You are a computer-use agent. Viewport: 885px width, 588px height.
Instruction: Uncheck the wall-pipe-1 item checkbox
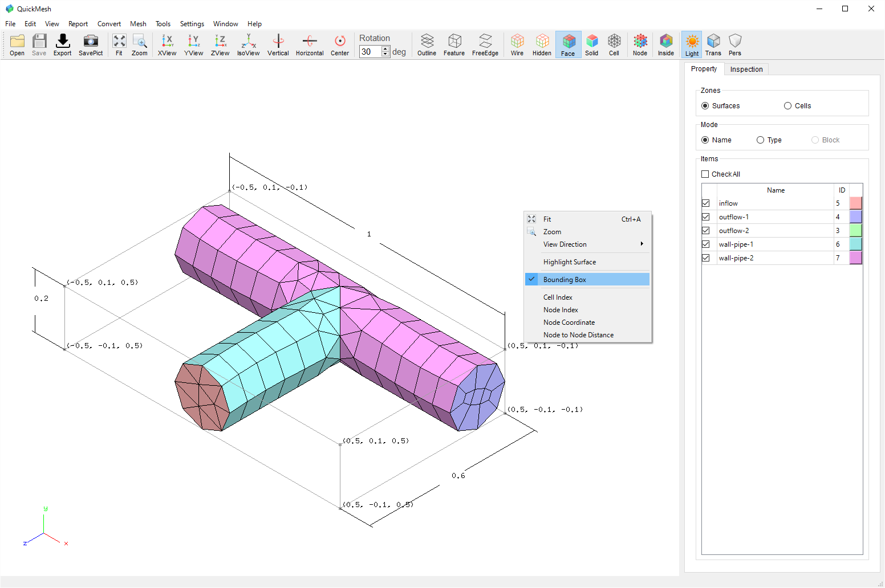706,244
